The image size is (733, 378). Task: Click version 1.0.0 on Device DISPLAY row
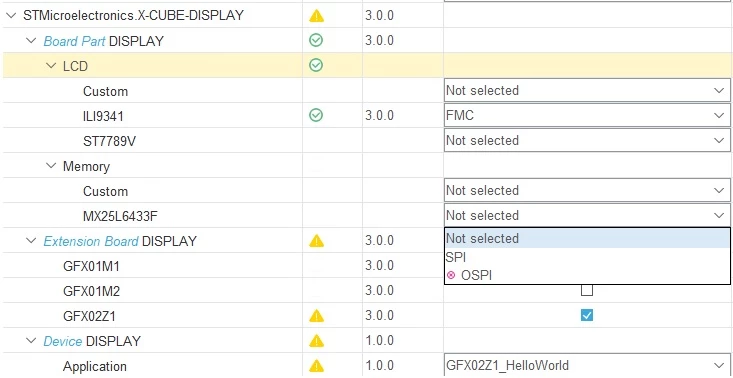379,341
